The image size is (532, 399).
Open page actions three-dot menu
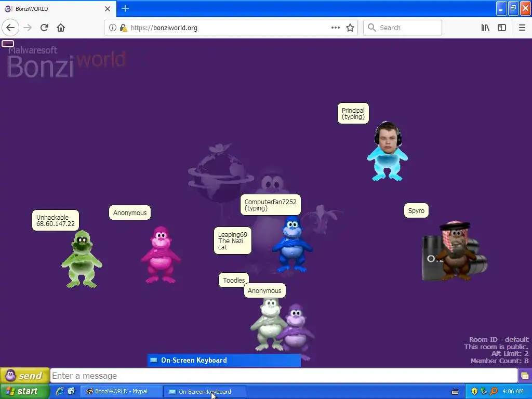point(336,28)
